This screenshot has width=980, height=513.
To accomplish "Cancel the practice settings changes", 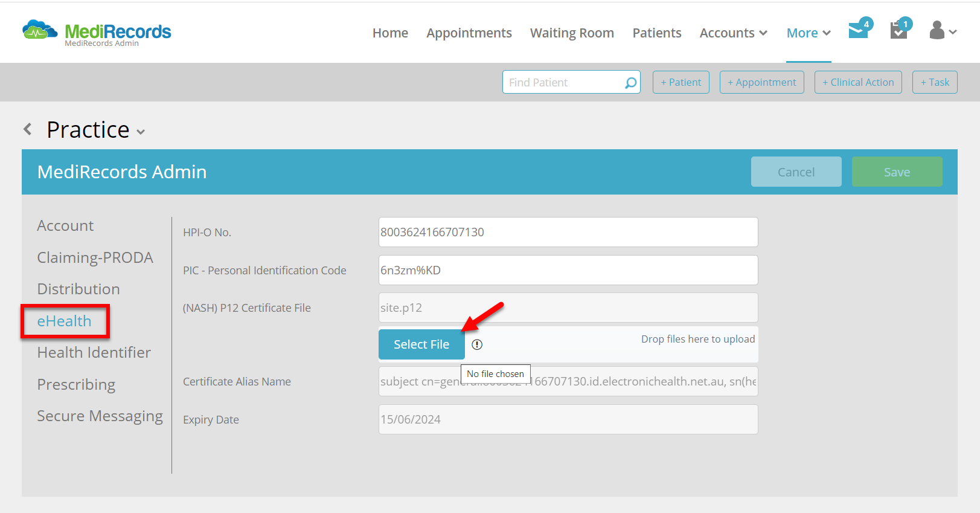I will (796, 172).
